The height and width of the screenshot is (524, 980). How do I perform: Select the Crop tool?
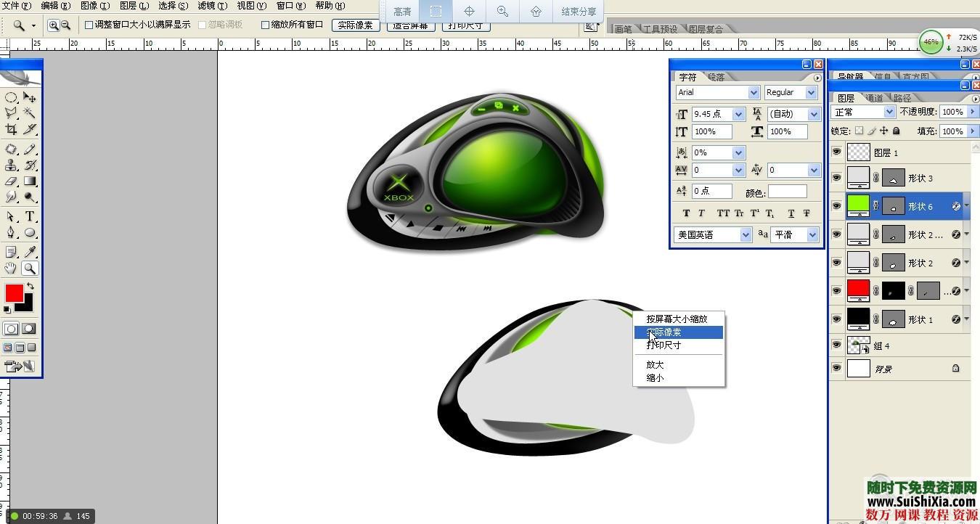(11, 129)
